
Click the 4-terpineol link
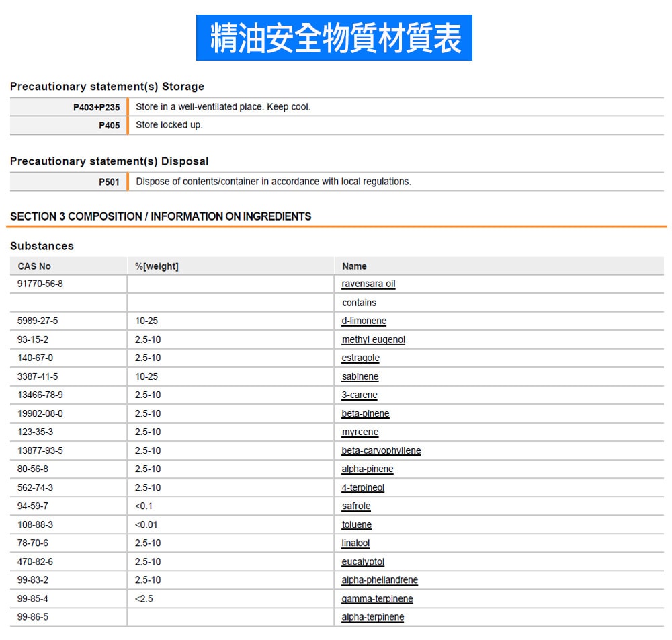pyautogui.click(x=363, y=487)
